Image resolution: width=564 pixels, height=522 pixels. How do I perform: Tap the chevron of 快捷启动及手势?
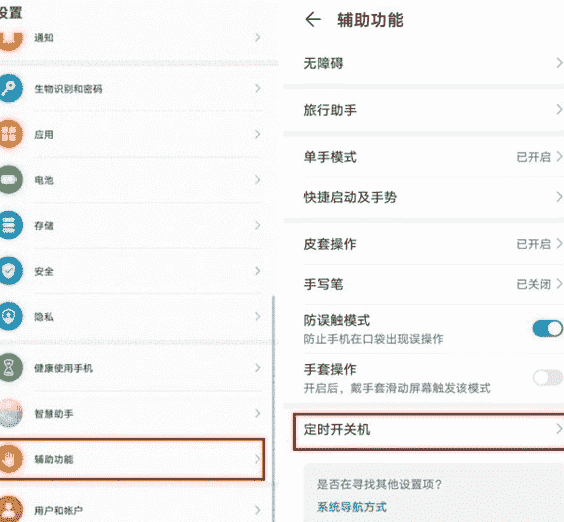559,197
